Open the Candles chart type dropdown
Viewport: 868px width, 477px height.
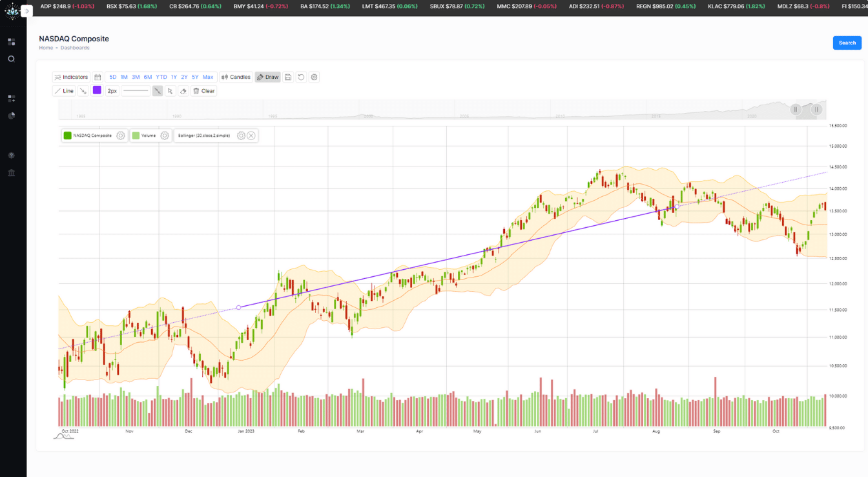[236, 77]
